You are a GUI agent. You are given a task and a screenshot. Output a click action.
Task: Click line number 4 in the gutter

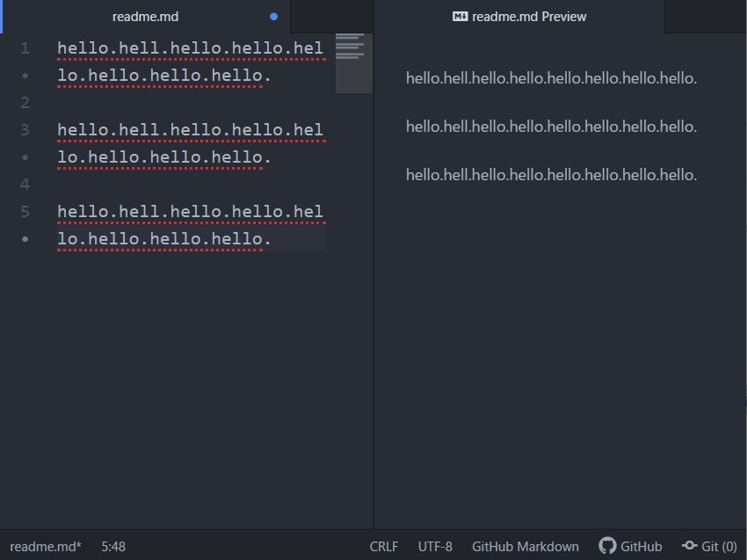pos(25,184)
